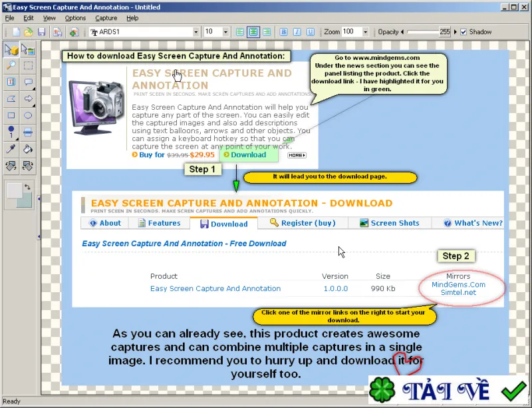
Task: Select the freeform polygon shape tool
Action: [x=11, y=99]
